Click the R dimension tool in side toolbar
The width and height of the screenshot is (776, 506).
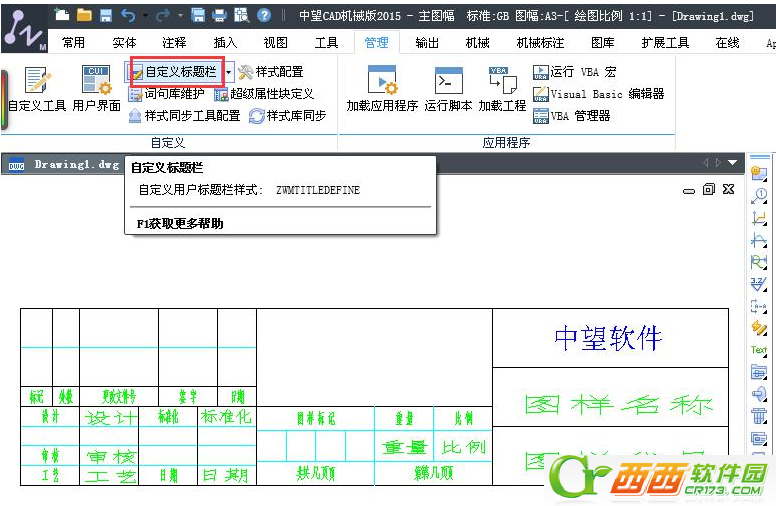(759, 262)
